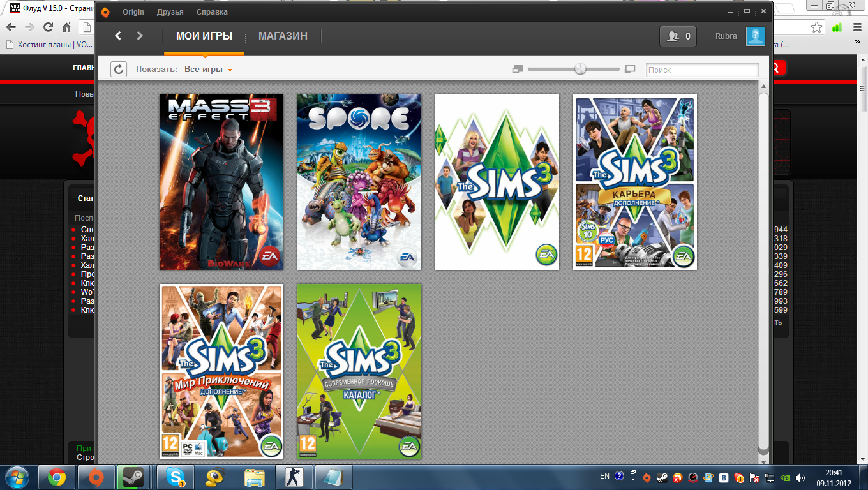The image size is (868, 490).
Task: Click the Chrome back button
Action: 11,27
